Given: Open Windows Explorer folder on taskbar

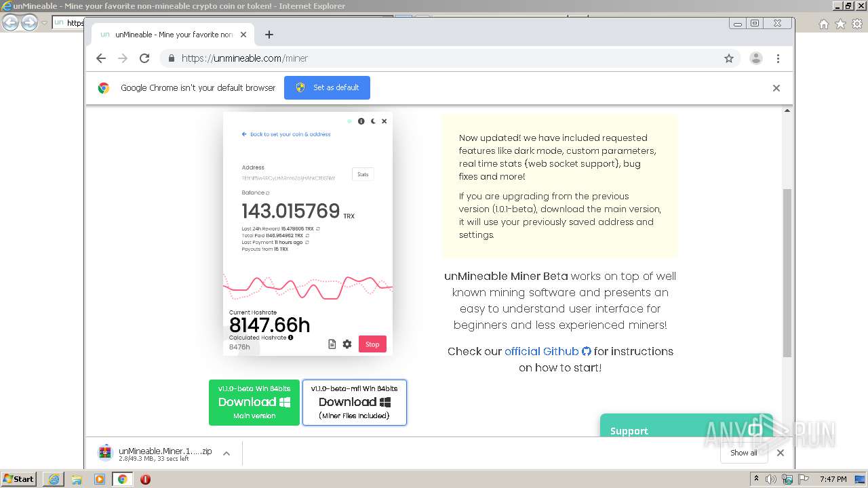Looking at the screenshot, I should coord(77,479).
